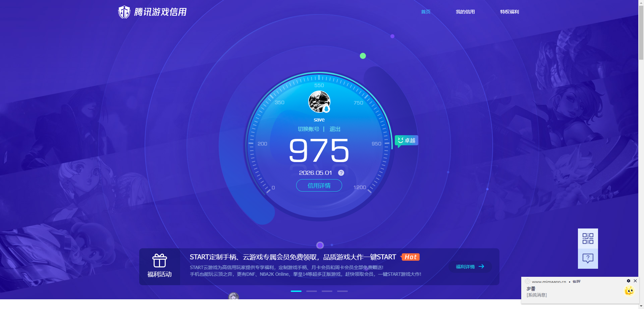Open the question mark help beside the date

tap(341, 173)
